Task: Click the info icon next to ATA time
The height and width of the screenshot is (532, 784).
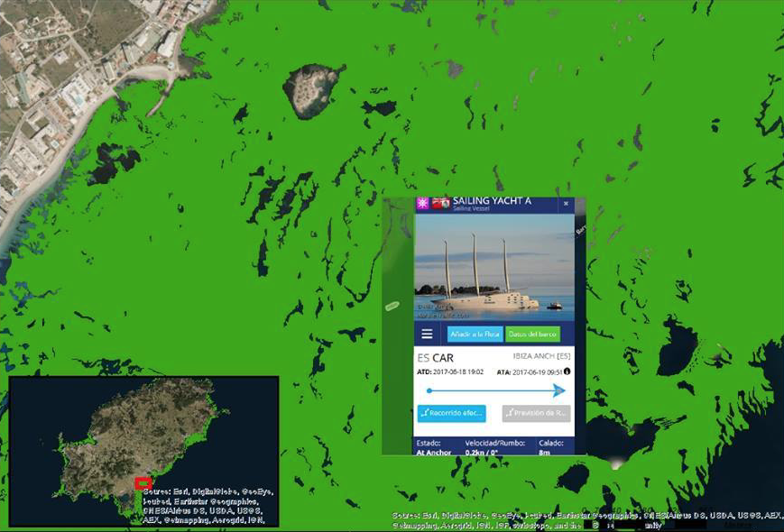Action: point(567,371)
